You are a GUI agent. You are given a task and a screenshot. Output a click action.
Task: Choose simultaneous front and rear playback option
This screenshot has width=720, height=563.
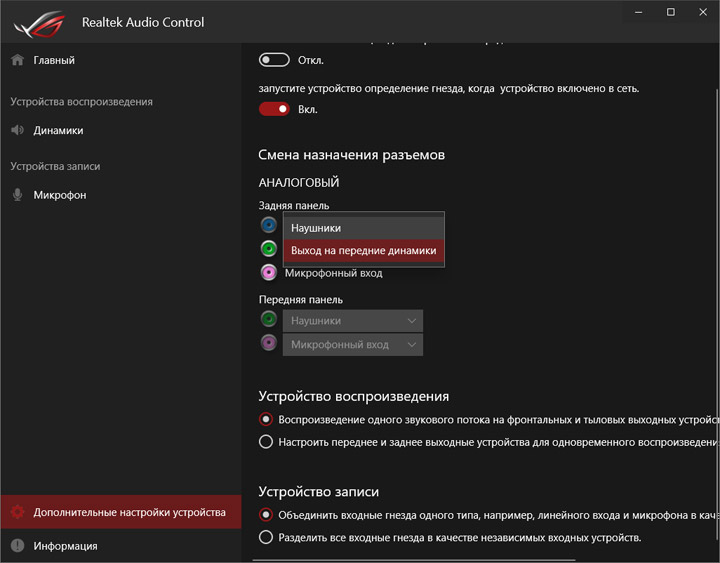point(266,441)
